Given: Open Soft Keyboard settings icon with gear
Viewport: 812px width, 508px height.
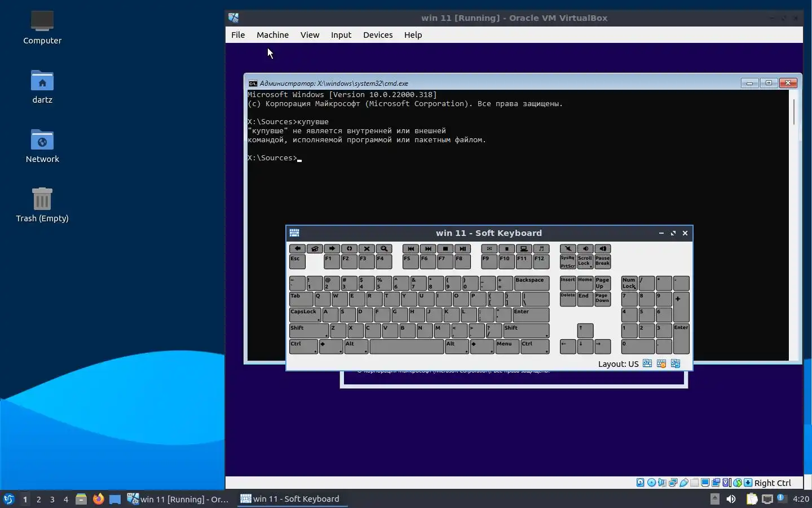Looking at the screenshot, I should pyautogui.click(x=661, y=364).
